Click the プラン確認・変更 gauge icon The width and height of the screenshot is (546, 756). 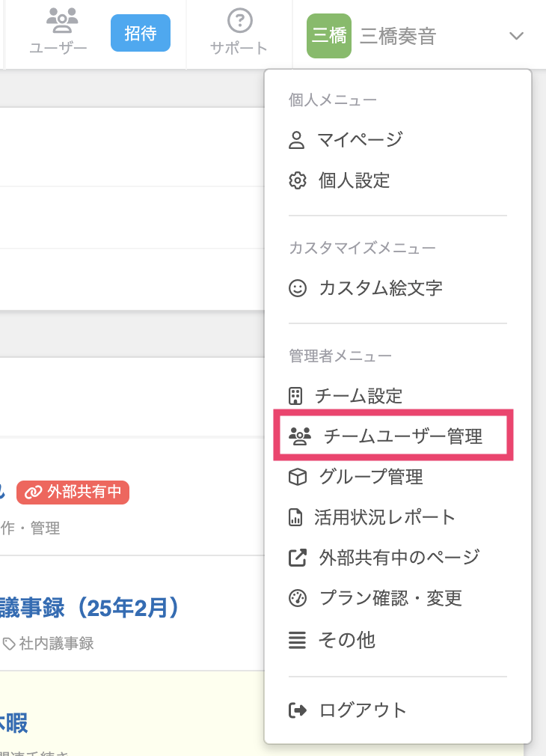coord(298,598)
